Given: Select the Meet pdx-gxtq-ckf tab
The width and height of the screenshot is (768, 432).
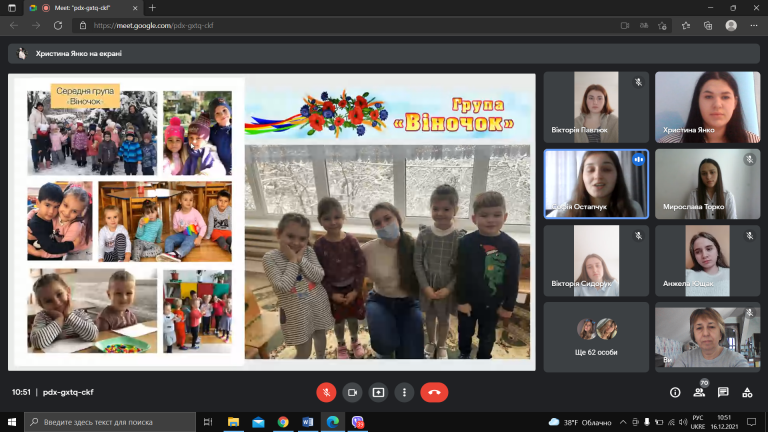Looking at the screenshot, I should point(83,8).
